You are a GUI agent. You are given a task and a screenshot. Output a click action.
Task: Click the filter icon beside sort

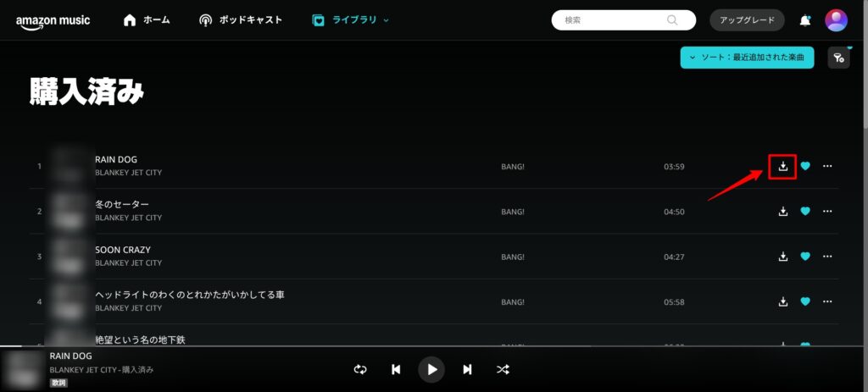click(x=837, y=58)
